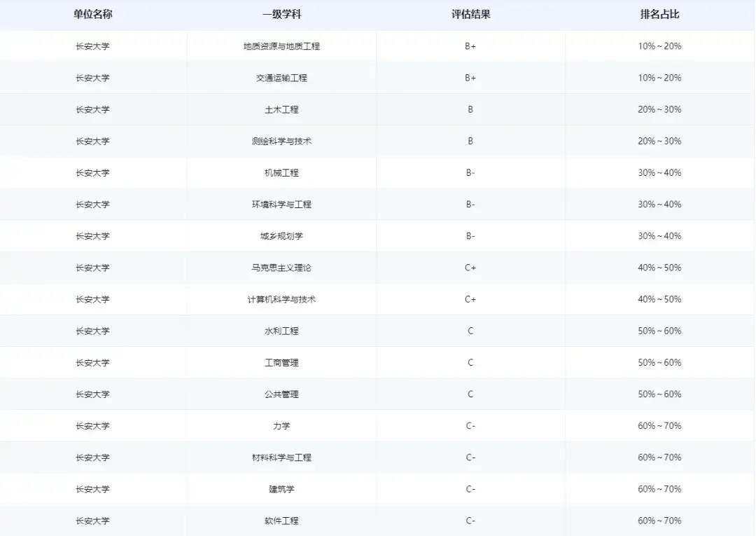Click 长安大学 in the 马克思主义理论 row
The height and width of the screenshot is (536, 756).
pos(92,268)
